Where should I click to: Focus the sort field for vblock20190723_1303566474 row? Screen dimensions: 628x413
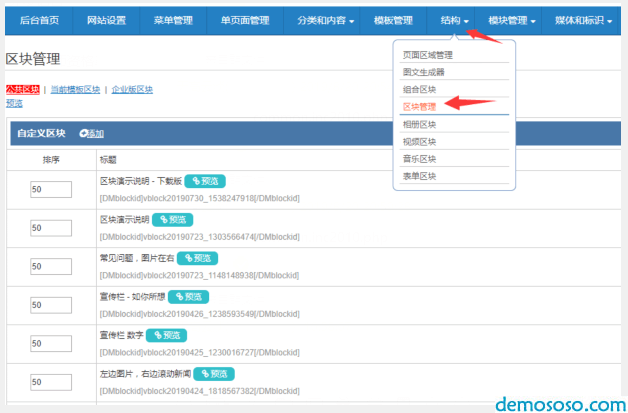(x=51, y=228)
